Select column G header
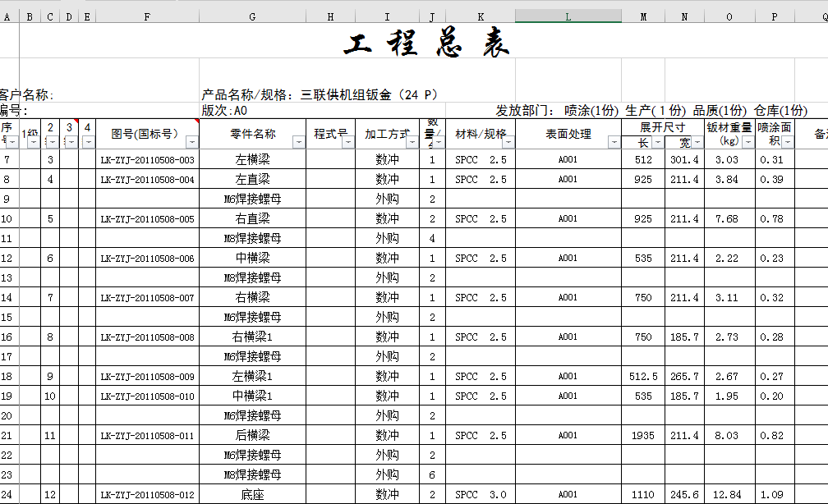This screenshot has width=828, height=504. (x=252, y=16)
